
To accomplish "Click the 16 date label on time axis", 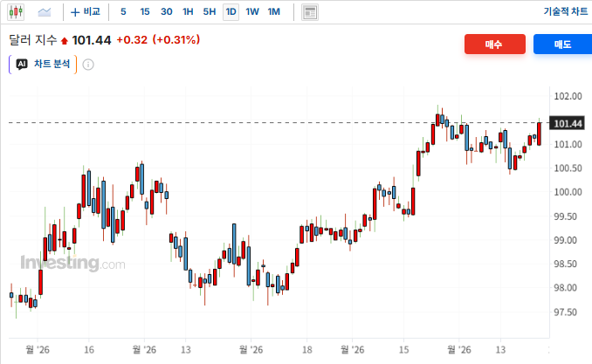I will 89,350.
